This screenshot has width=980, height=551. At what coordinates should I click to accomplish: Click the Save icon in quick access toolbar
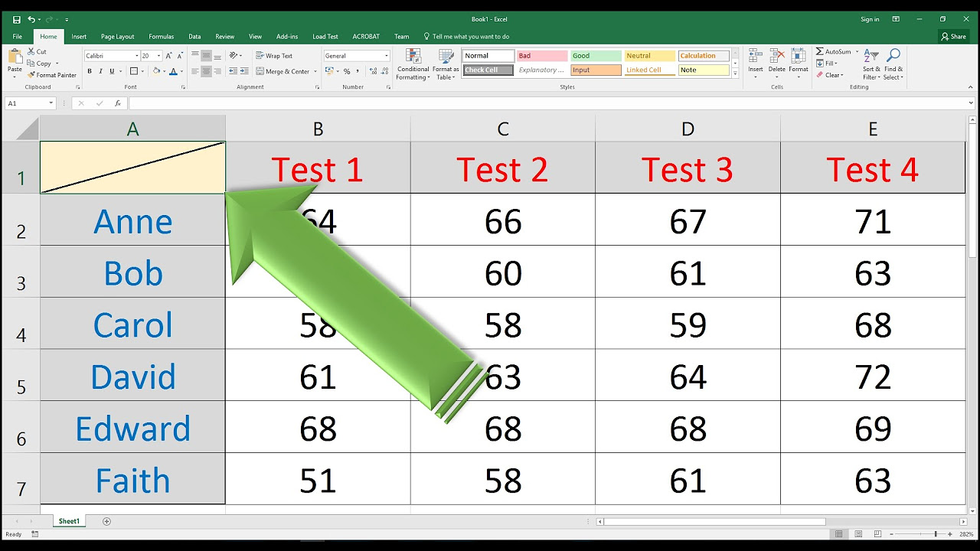coord(17,19)
